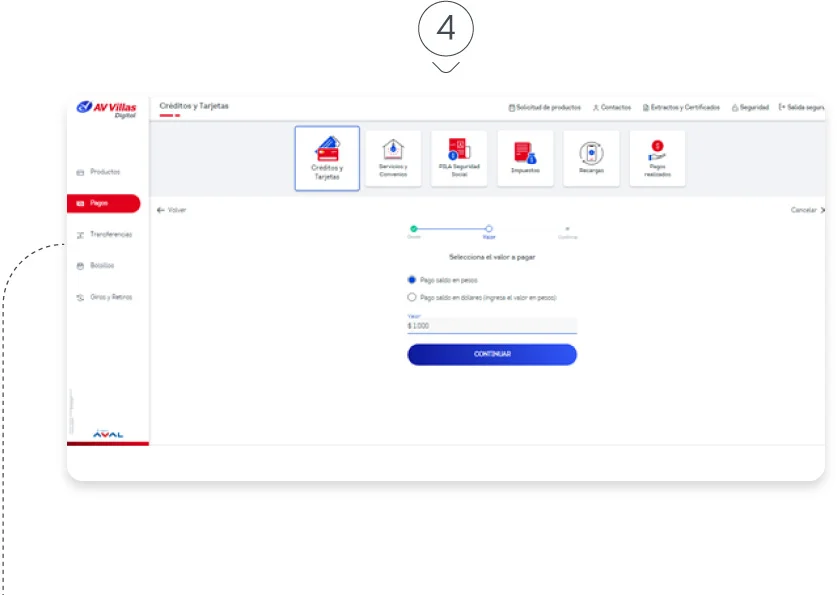The width and height of the screenshot is (837, 595).
Task: Go to Transferencias menu label
Action: click(111, 234)
